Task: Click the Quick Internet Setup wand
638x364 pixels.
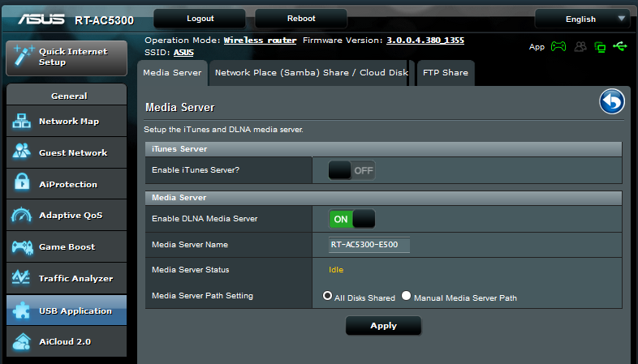Action: pos(23,57)
